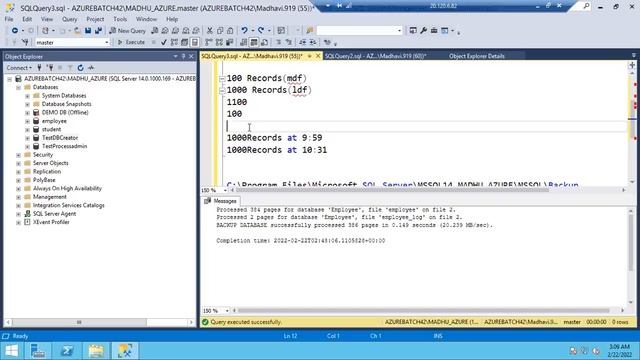640x360 pixels.
Task: Expand the employee database node
Action: 27,121
